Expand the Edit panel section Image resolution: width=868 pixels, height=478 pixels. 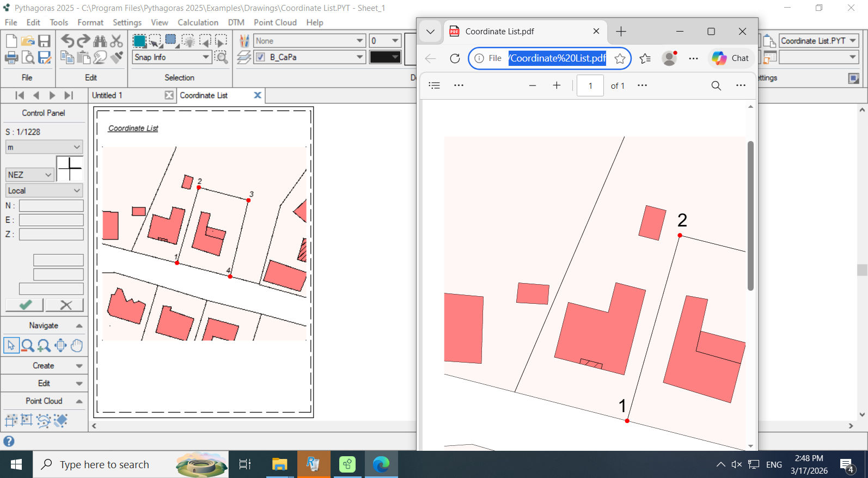[44, 383]
